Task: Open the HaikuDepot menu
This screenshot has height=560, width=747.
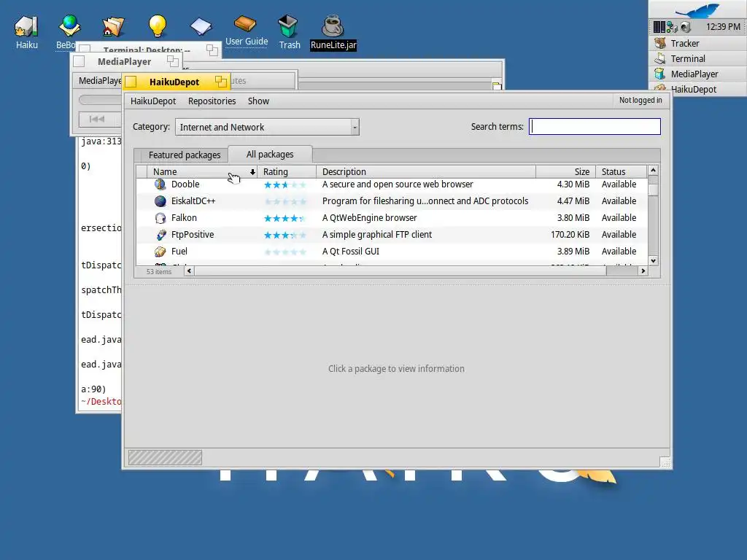Action: coord(153,101)
